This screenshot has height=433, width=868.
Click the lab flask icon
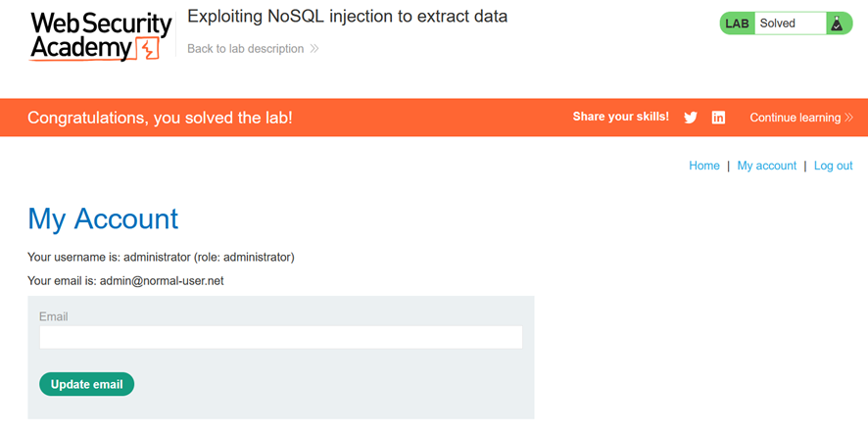[835, 24]
